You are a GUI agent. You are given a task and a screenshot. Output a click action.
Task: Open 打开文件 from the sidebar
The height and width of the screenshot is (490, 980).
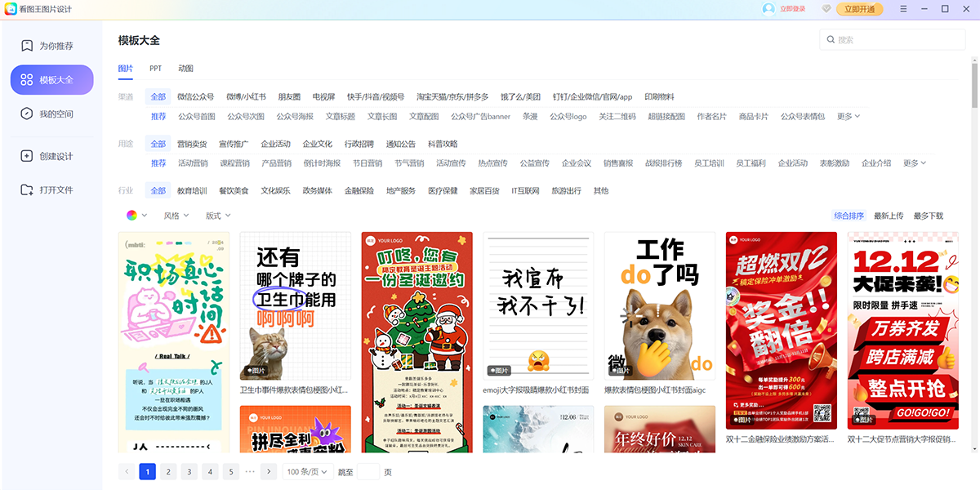coord(51,189)
